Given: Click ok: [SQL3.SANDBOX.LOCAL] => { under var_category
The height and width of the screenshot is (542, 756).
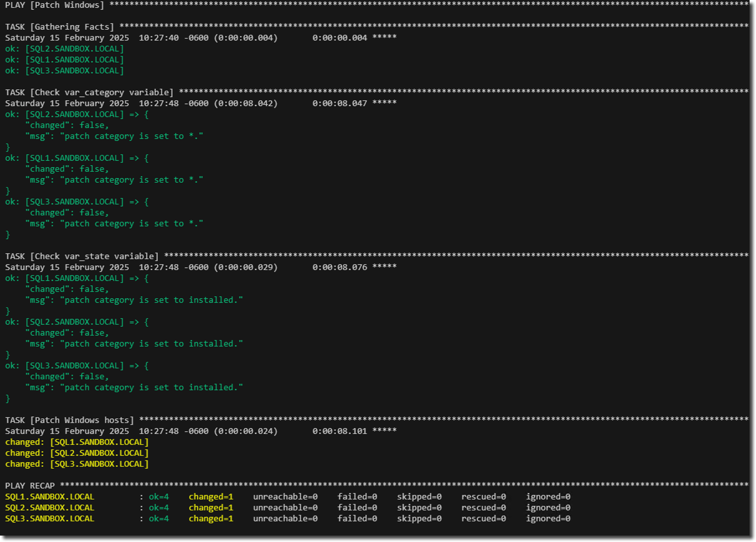Looking at the screenshot, I should pos(77,202).
